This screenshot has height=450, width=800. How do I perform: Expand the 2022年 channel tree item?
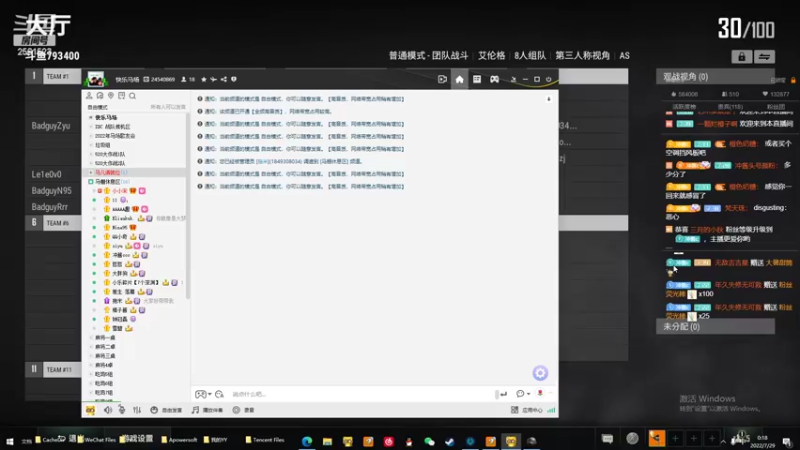(x=91, y=136)
